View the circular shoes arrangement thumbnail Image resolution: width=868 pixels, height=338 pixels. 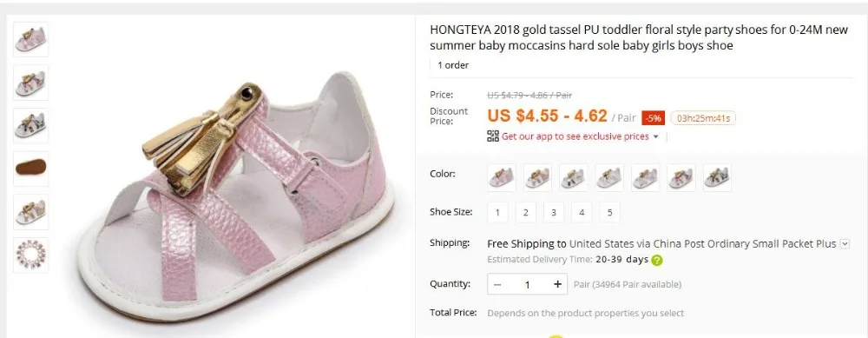coord(31,255)
